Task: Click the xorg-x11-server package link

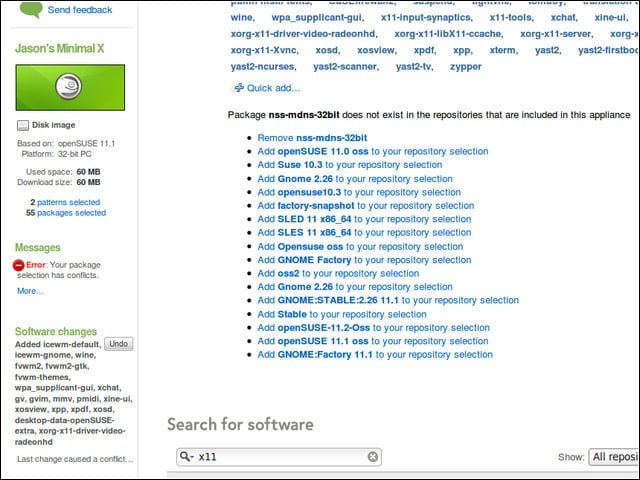Action: [x=557, y=34]
